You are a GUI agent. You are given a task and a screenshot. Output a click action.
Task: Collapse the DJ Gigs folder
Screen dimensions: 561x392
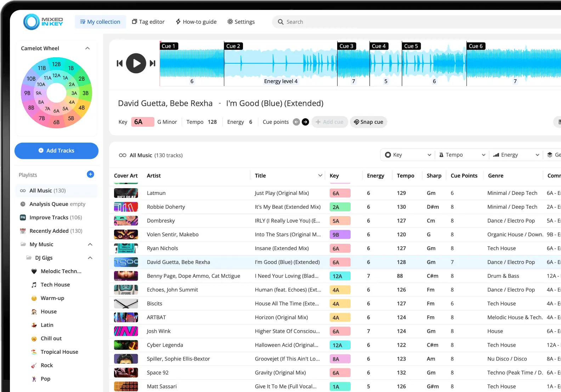click(90, 258)
